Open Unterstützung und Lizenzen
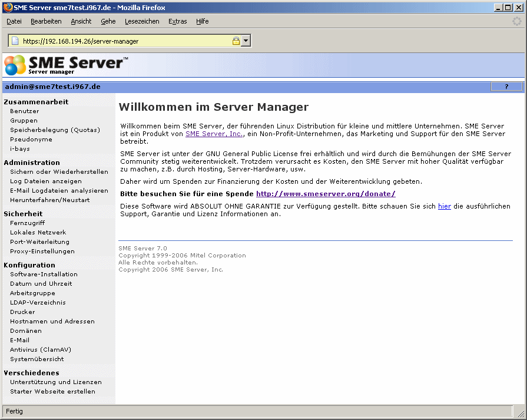527x420 pixels. 56,382
